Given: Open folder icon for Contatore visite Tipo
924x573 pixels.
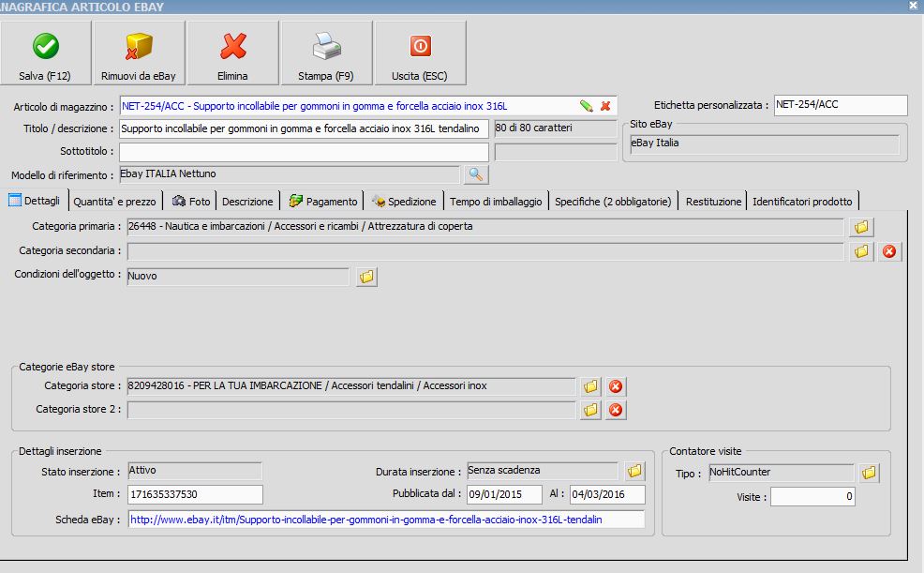Looking at the screenshot, I should (869, 473).
